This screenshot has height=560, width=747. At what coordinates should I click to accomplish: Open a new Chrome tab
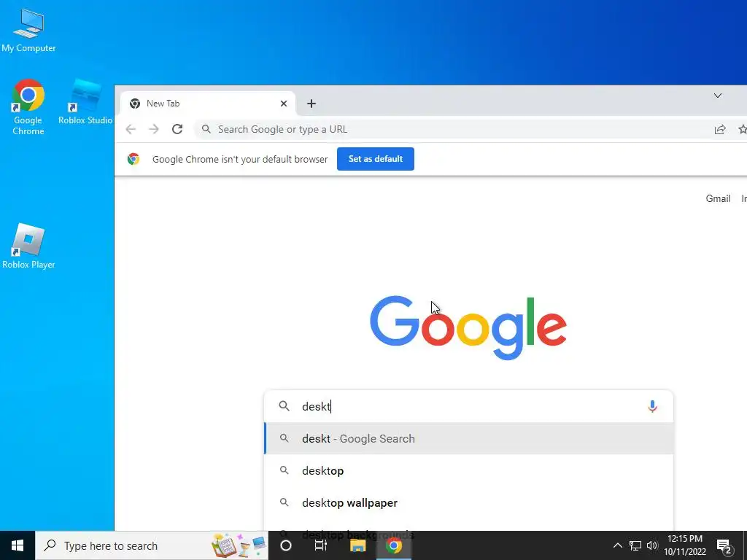pyautogui.click(x=311, y=104)
